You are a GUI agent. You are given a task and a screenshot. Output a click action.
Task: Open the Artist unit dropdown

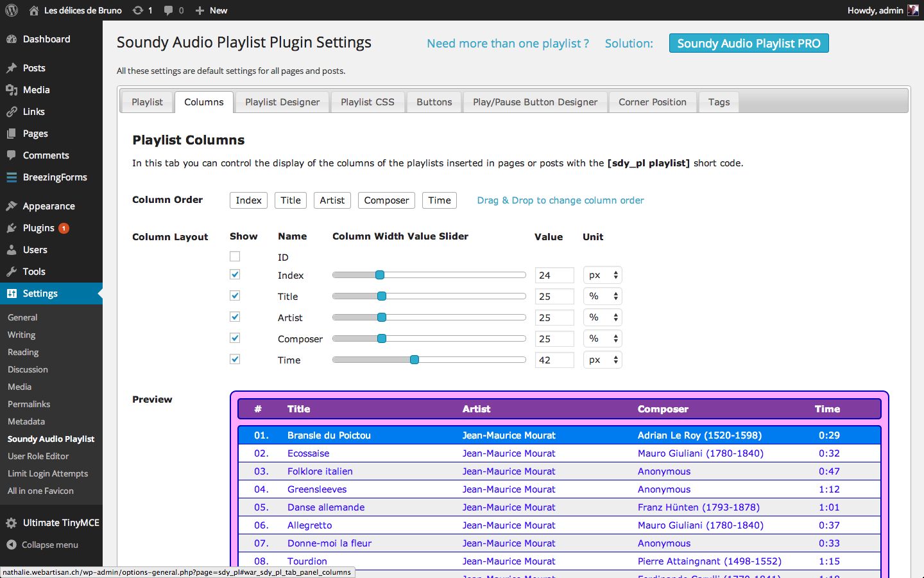tap(603, 317)
